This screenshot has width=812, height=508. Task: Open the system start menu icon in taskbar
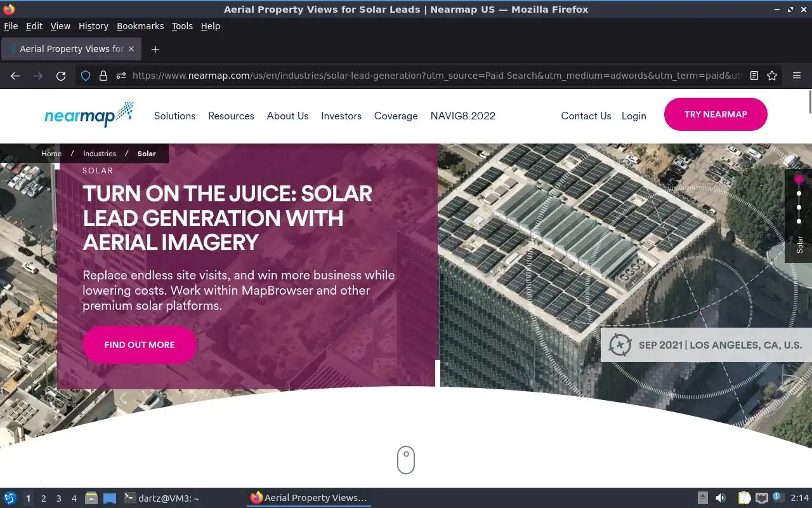click(10, 498)
